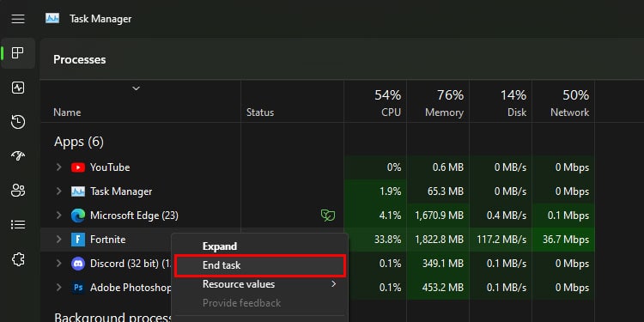
Task: Select the Processes sidebar icon
Action: point(18,53)
